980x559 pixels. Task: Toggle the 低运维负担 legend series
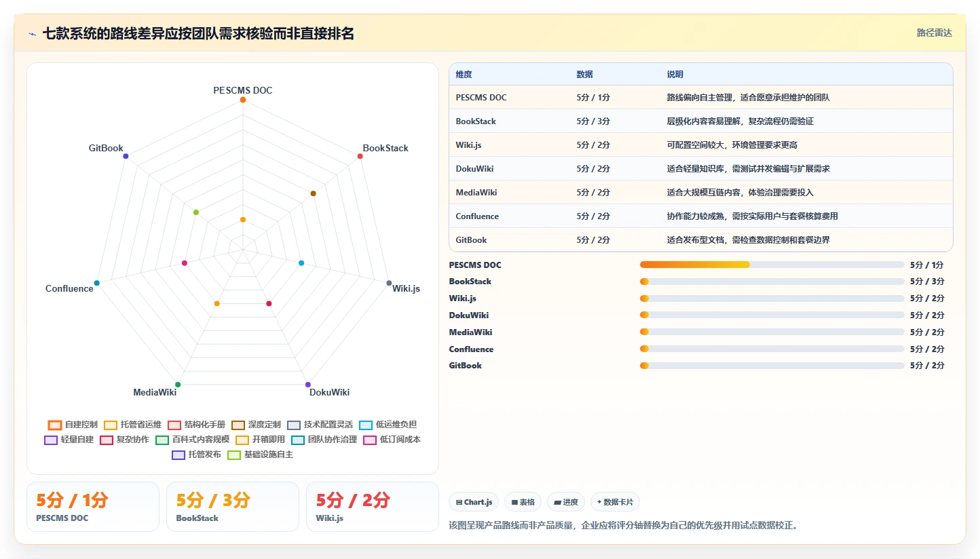(388, 425)
